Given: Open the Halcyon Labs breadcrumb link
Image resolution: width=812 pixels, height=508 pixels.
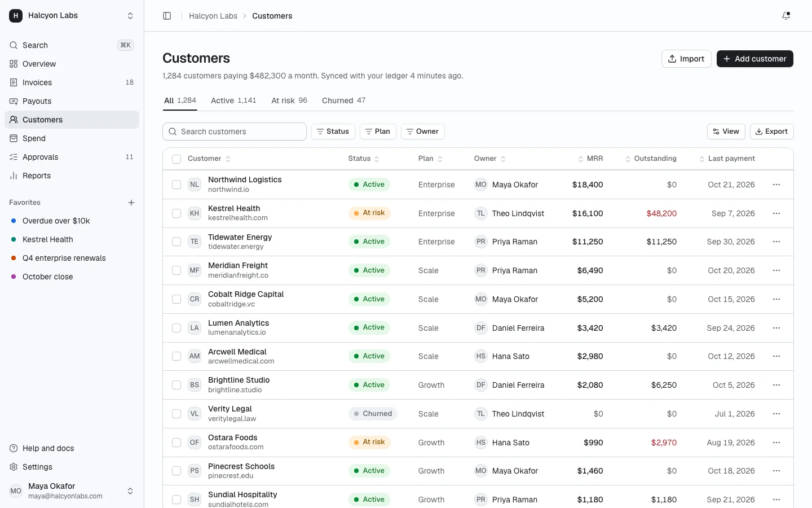Looking at the screenshot, I should pyautogui.click(x=213, y=16).
